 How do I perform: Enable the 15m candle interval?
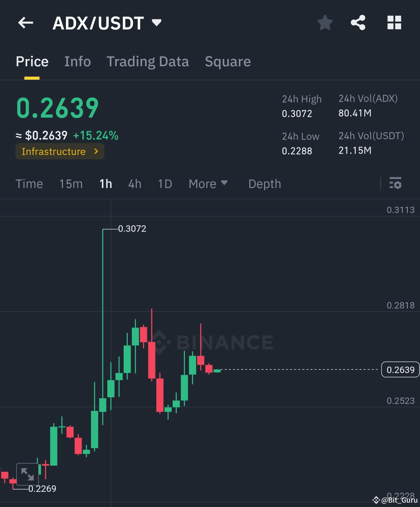(71, 184)
